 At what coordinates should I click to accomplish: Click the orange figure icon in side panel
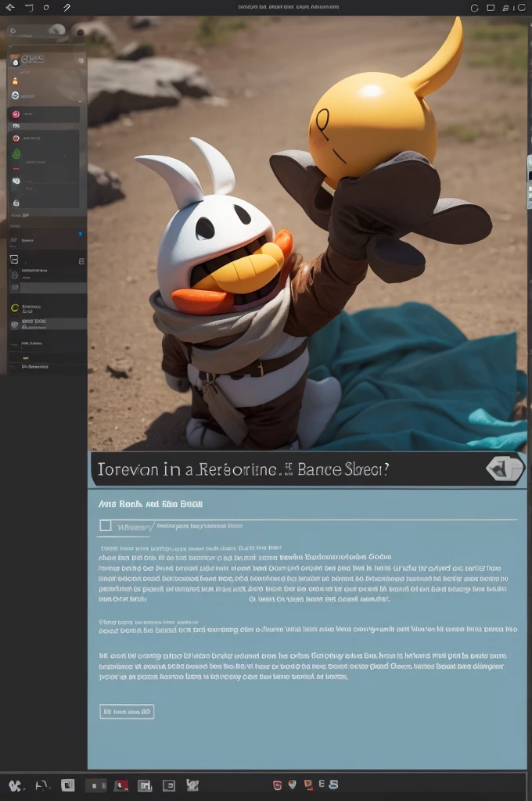[15, 81]
